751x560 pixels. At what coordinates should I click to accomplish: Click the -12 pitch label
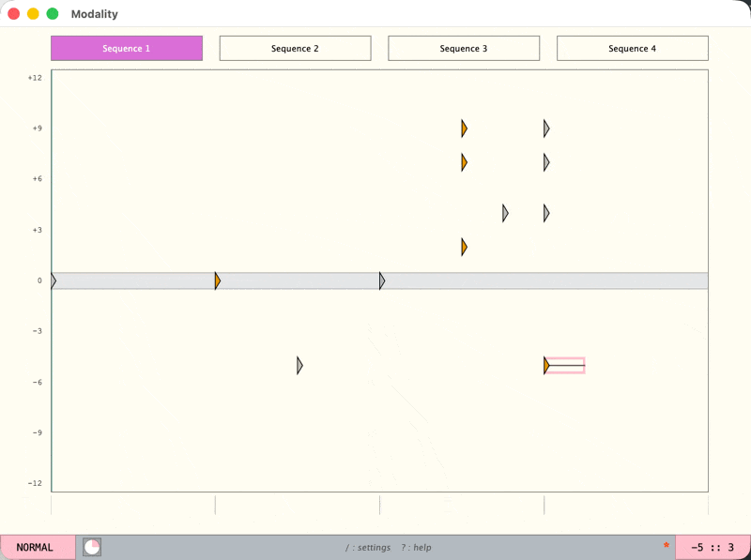[x=35, y=483]
